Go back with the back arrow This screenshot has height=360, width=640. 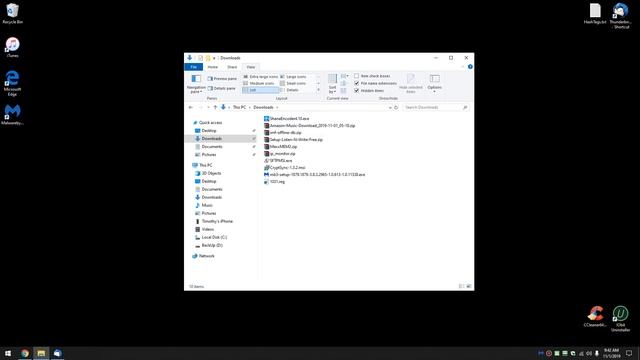[x=191, y=107]
